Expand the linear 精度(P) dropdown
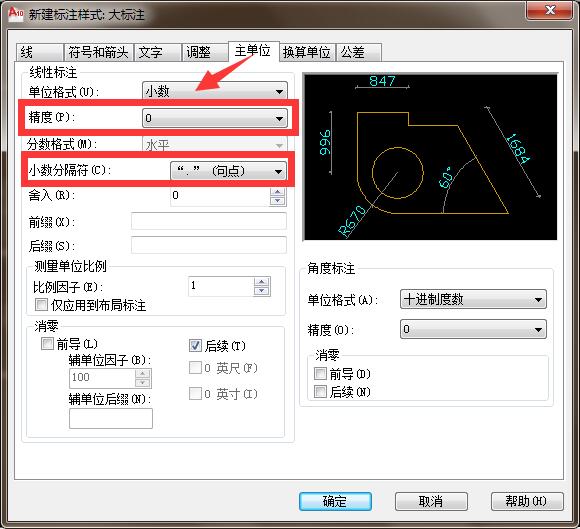 [215, 118]
